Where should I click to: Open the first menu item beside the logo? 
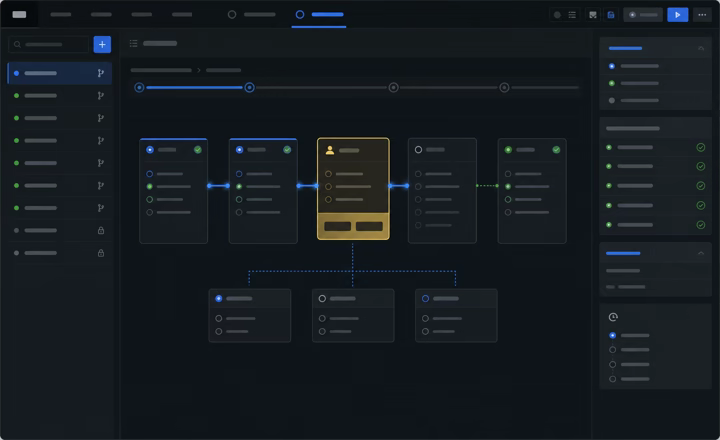61,15
